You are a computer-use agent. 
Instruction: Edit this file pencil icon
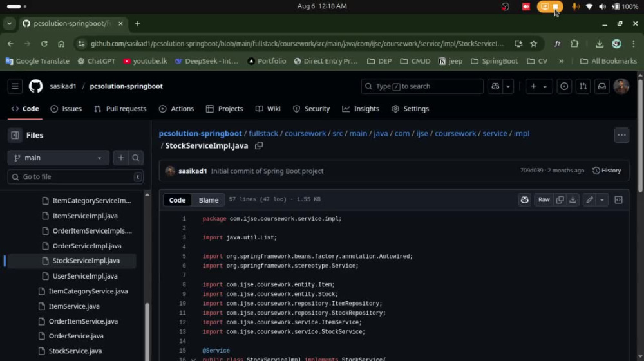click(589, 199)
